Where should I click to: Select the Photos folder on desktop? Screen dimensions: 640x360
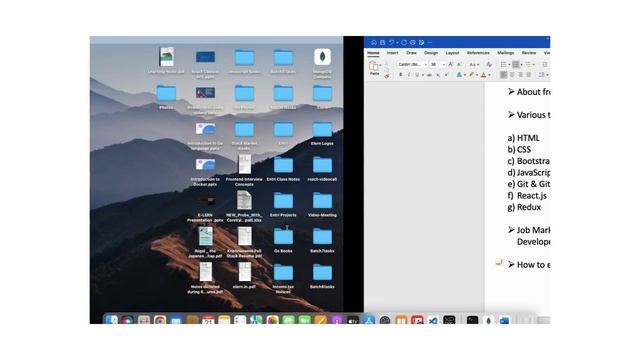pos(166,93)
